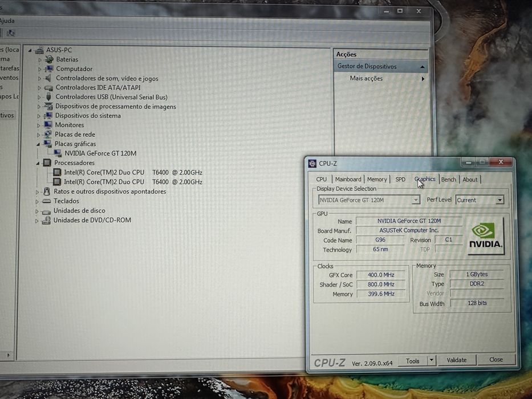Click the first Core 2 Duo T6400 processor icon

(x=57, y=172)
